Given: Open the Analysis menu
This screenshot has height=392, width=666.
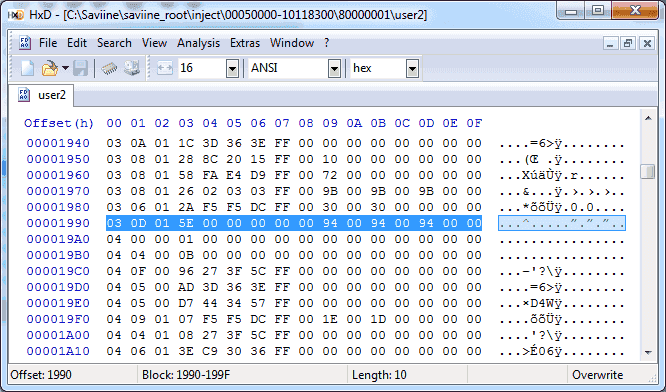Looking at the screenshot, I should click(x=198, y=43).
